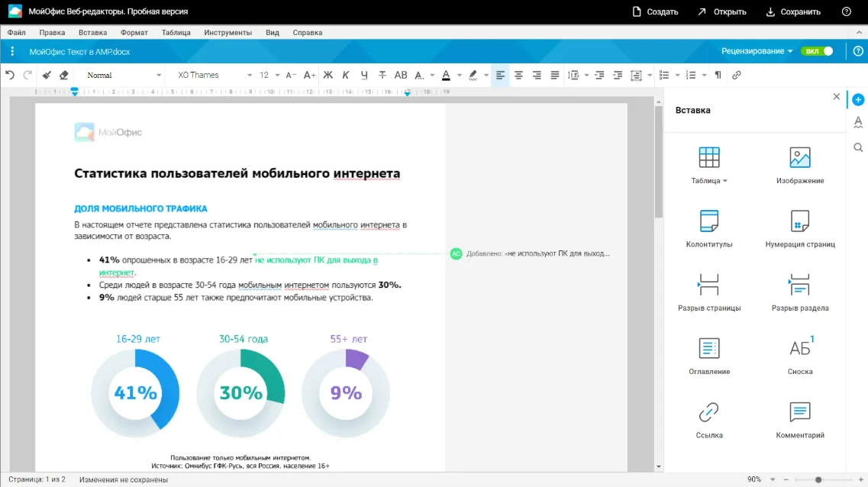This screenshot has height=487, width=868.
Task: Open the Формат menu
Action: coord(134,33)
